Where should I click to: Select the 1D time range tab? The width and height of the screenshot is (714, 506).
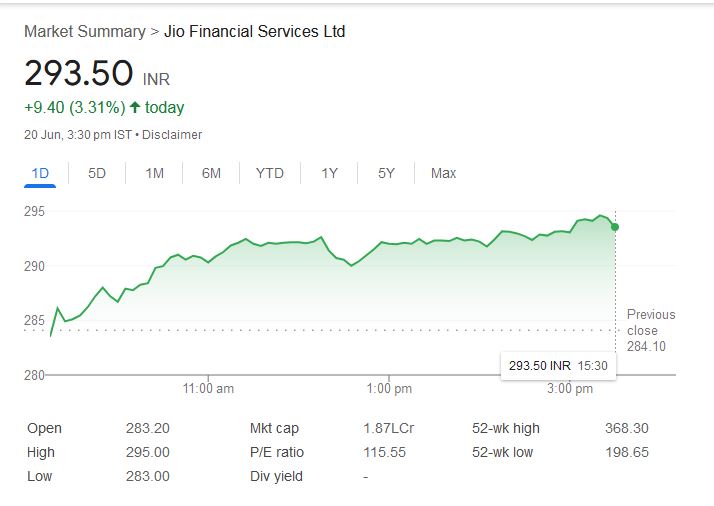point(40,173)
